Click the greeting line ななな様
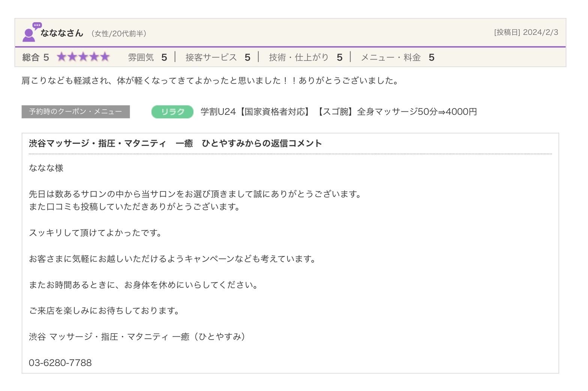588x391 pixels. coord(46,168)
